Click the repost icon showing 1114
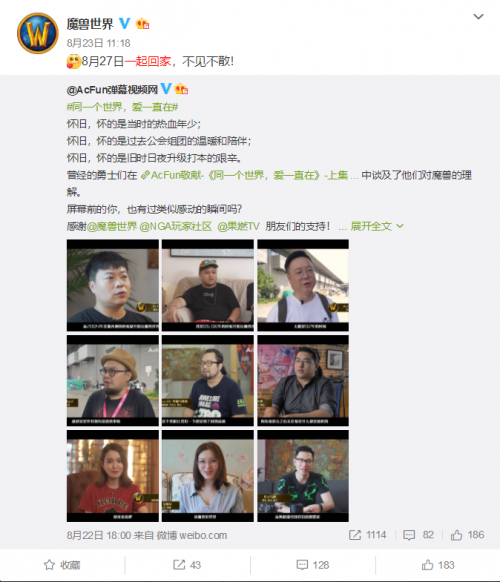Viewport: 500px width, 582px height. click(355, 535)
